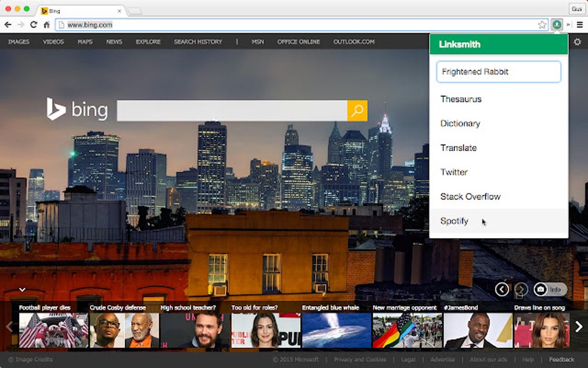The height and width of the screenshot is (368, 588).
Task: Click the Bing search text box
Action: pyautogui.click(x=232, y=110)
